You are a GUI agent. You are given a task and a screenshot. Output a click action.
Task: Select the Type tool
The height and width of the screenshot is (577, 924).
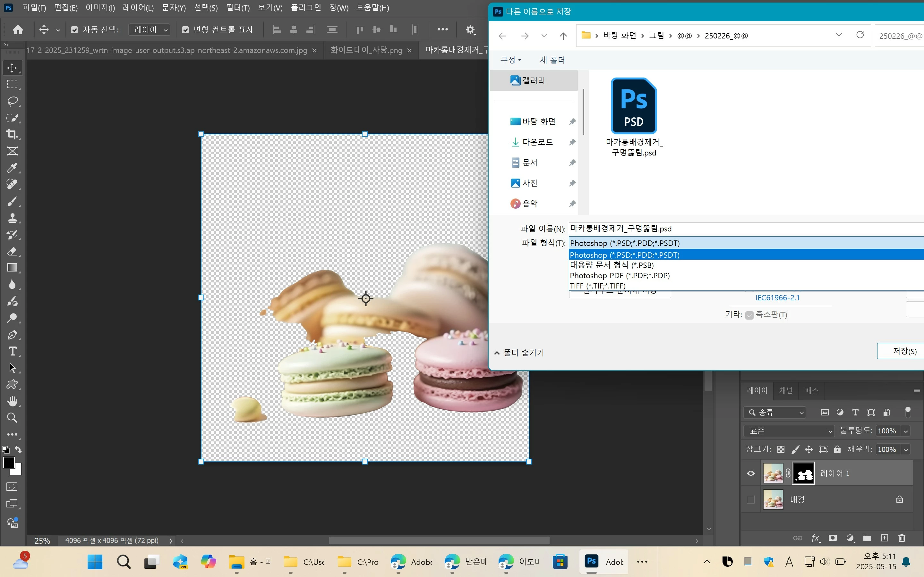pos(12,351)
